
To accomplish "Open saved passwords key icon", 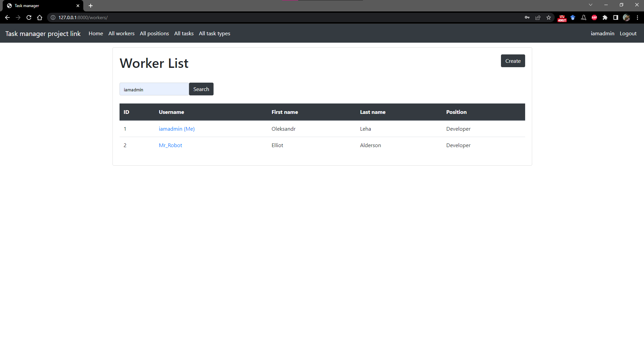I will pos(527,17).
